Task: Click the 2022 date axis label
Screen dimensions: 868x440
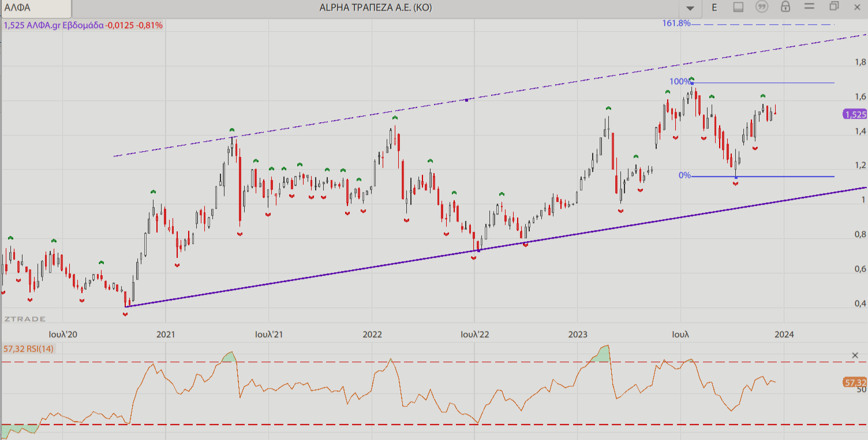Action: point(372,334)
